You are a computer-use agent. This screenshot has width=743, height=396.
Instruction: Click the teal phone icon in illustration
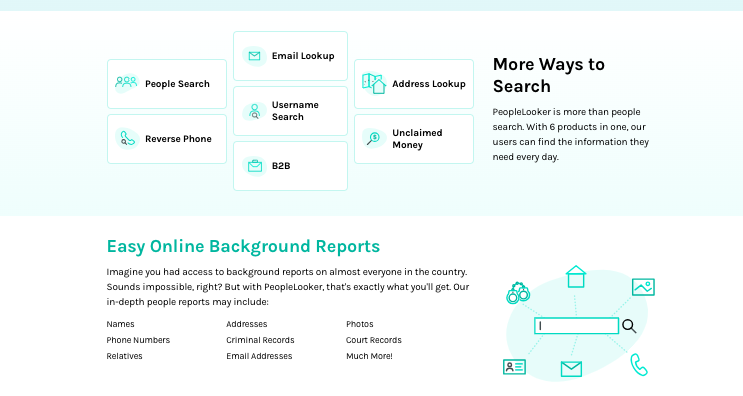pyautogui.click(x=639, y=365)
